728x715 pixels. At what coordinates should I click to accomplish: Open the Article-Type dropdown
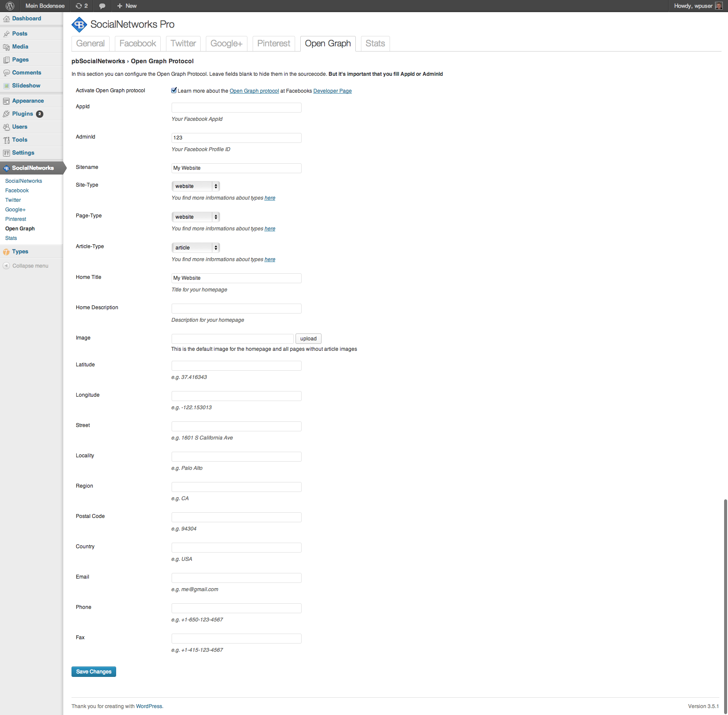[x=195, y=248]
